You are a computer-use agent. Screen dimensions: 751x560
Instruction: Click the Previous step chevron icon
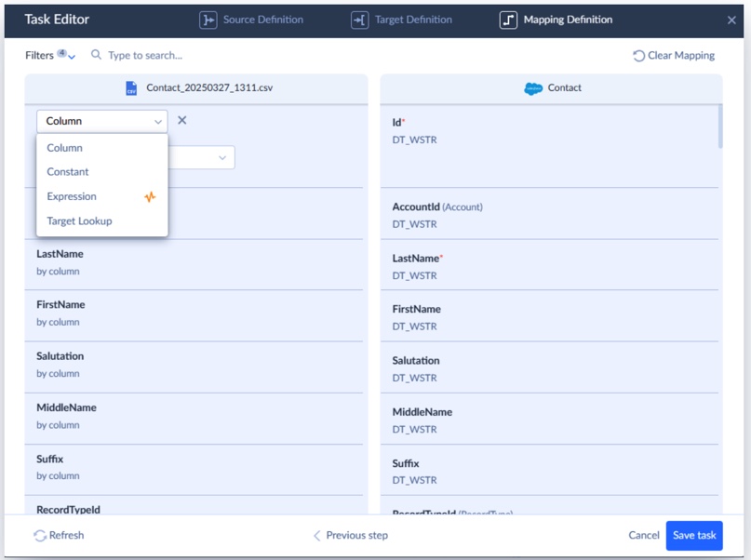pos(316,536)
